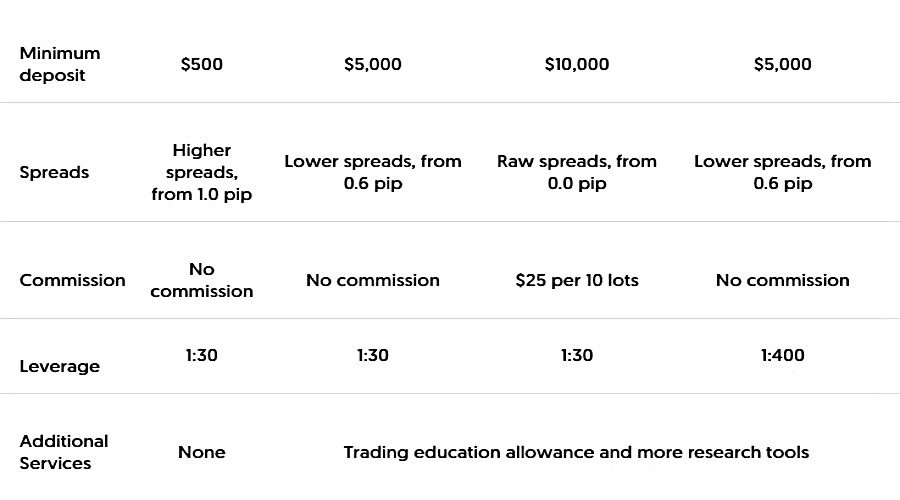This screenshot has width=900, height=500.
Task: Click the $5,000 deposit right of $10,000
Action: 782,64
